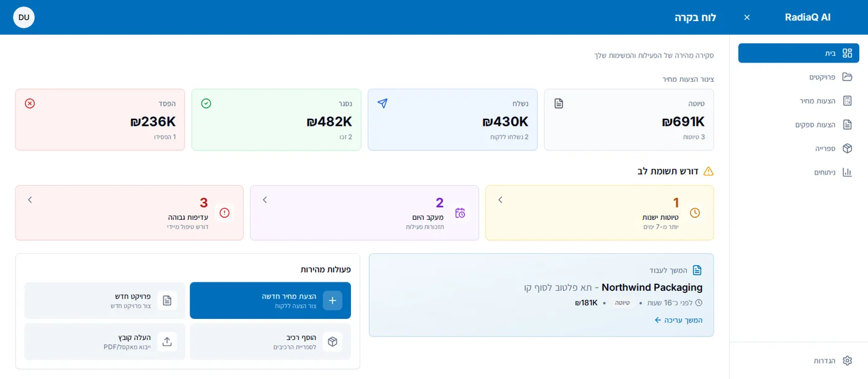
Task: Click the document icon beside המשך לעבוד
Action: click(697, 270)
